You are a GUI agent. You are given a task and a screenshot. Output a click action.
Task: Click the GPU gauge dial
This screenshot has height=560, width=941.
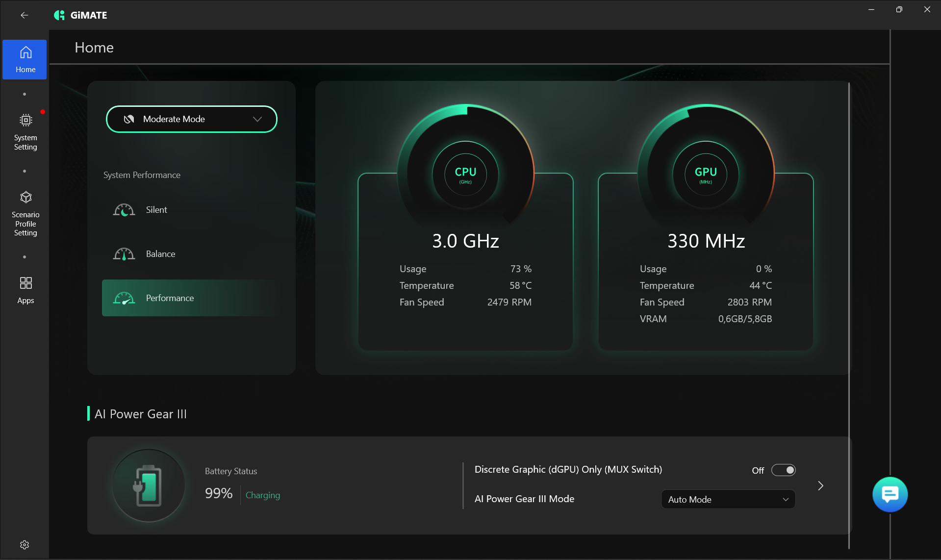[x=706, y=174]
